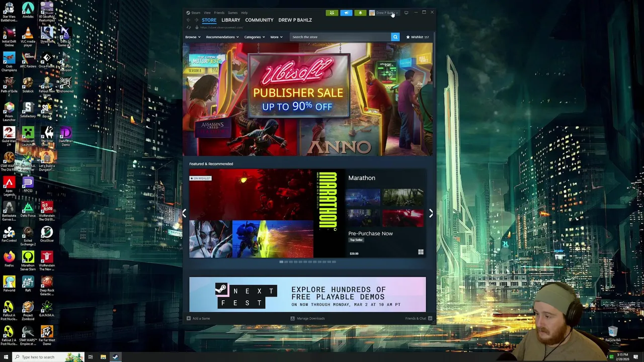Expand the Recommendations dropdown

(222, 37)
